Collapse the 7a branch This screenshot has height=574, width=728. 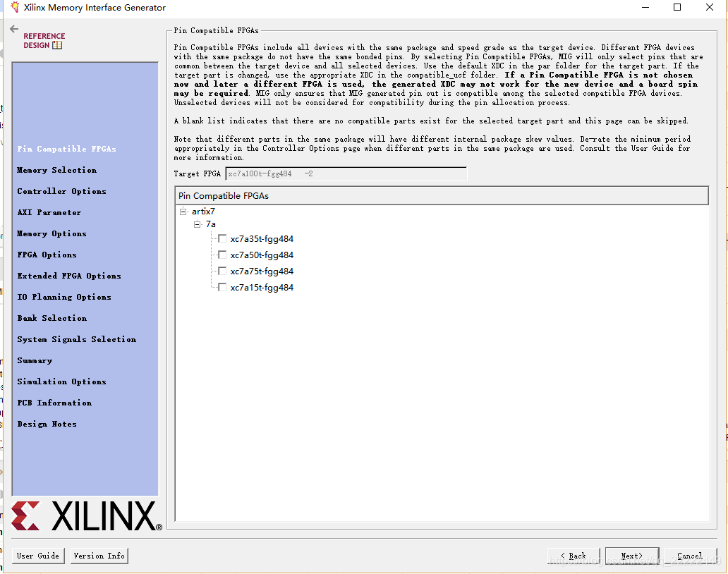[198, 224]
